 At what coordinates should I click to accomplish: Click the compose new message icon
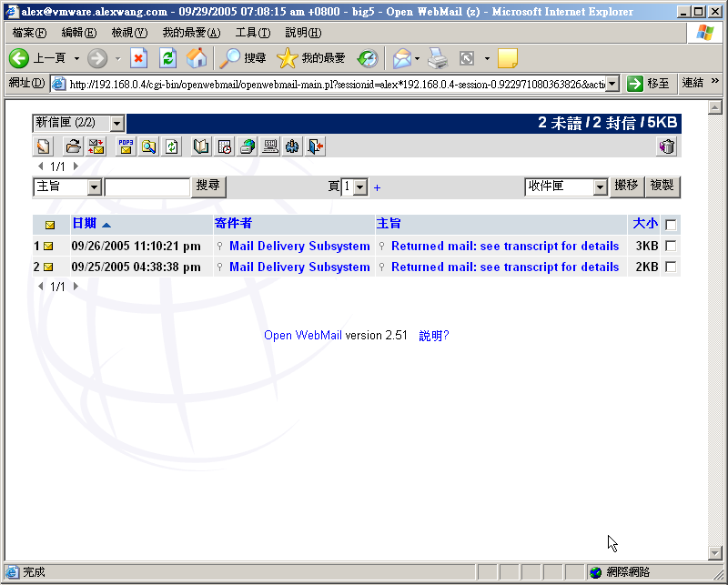tap(43, 146)
